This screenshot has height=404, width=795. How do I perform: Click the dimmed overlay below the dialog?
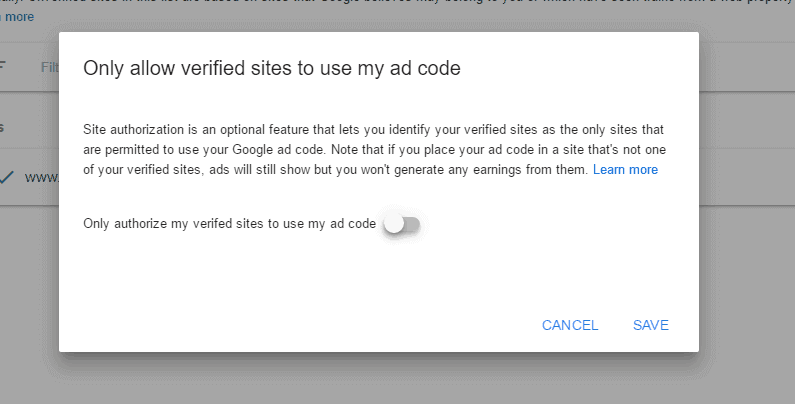(400, 380)
